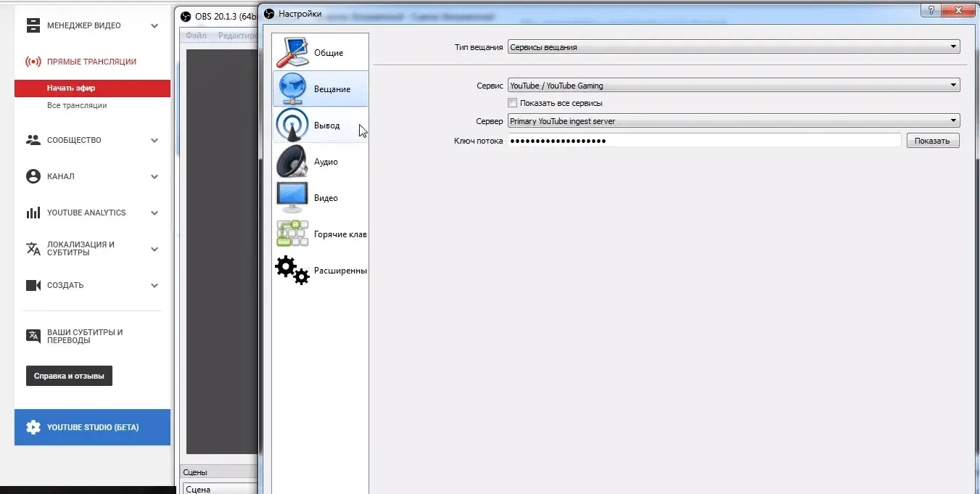Click the YouTube Analytics bar chart icon

tap(33, 213)
